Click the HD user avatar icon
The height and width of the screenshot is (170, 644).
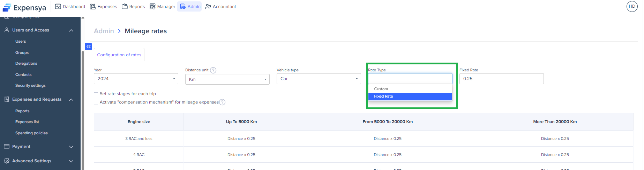[x=632, y=6]
